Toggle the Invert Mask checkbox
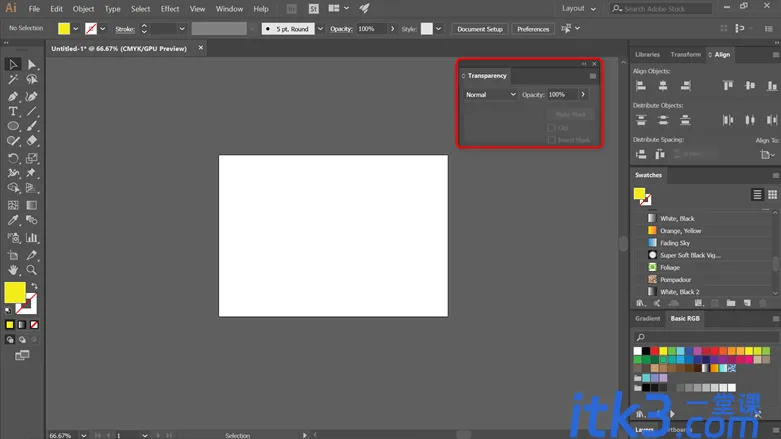This screenshot has height=439, width=781. click(551, 140)
